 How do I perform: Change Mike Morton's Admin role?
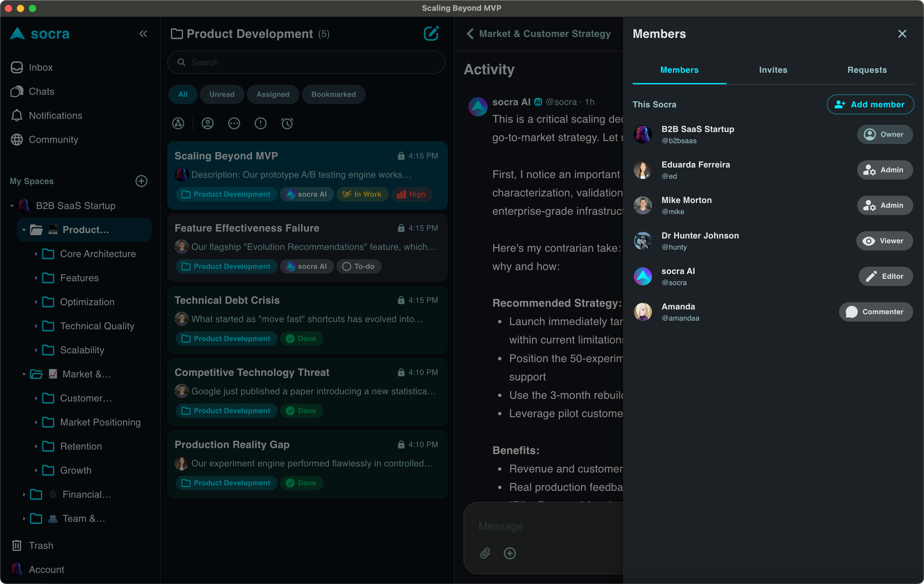(x=885, y=205)
